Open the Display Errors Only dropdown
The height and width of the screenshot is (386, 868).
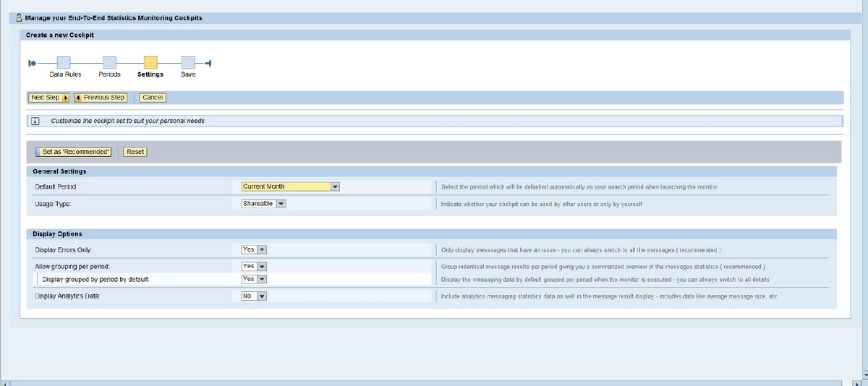[x=263, y=249]
